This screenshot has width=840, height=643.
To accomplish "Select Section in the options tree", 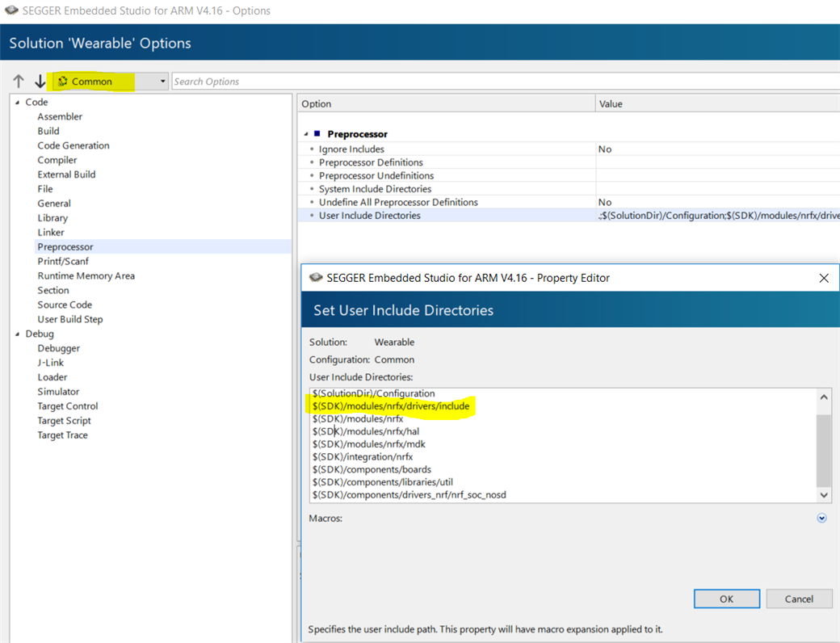I will coord(53,291).
